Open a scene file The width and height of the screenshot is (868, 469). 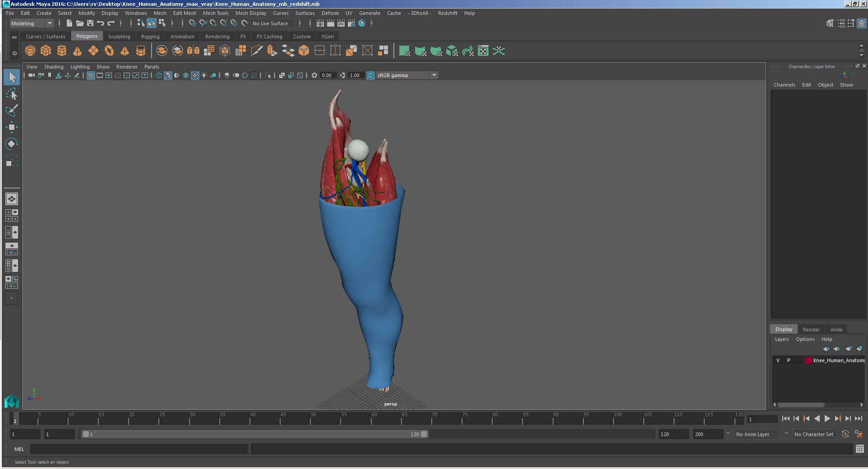80,23
